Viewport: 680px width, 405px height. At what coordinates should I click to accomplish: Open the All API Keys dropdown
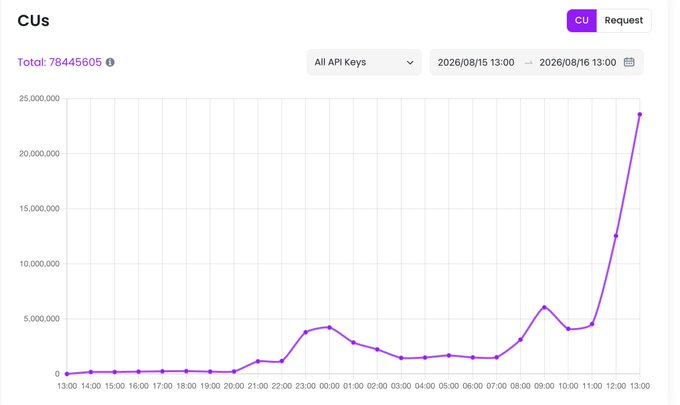click(x=364, y=62)
